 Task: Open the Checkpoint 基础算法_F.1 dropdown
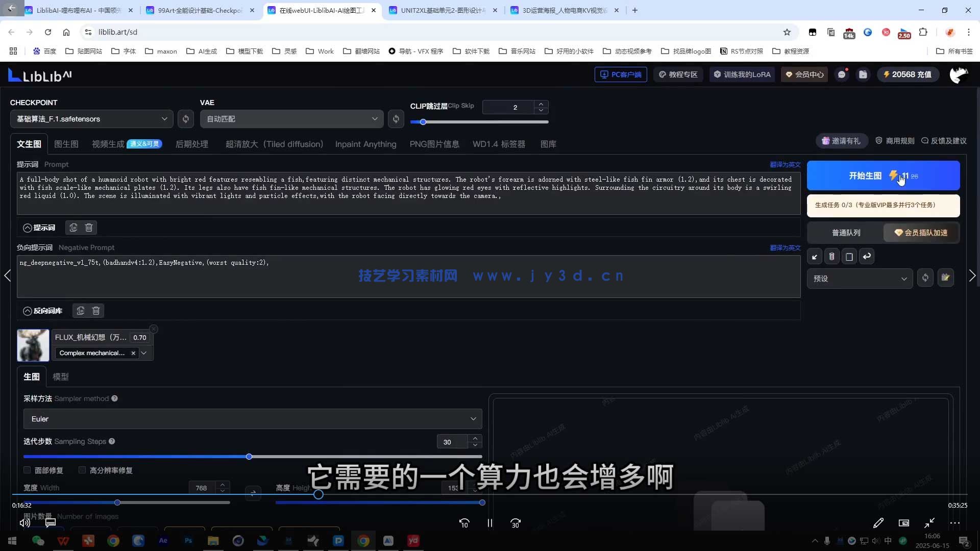click(91, 119)
